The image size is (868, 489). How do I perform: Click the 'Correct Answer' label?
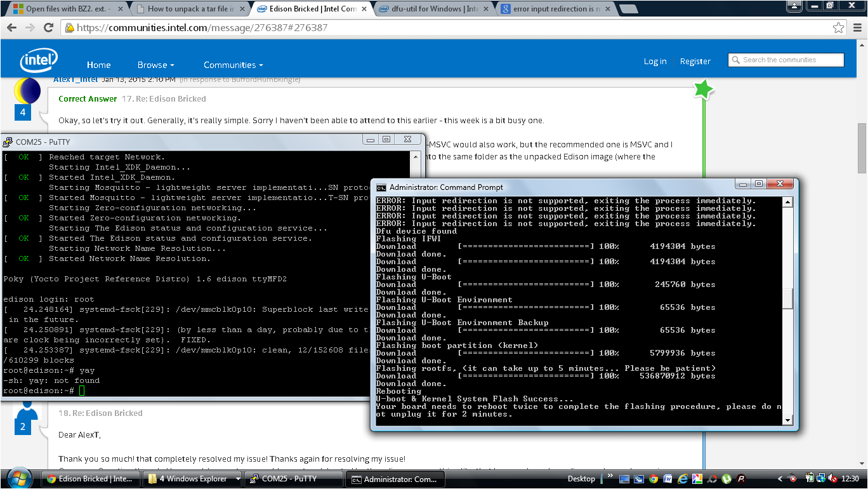[88, 99]
